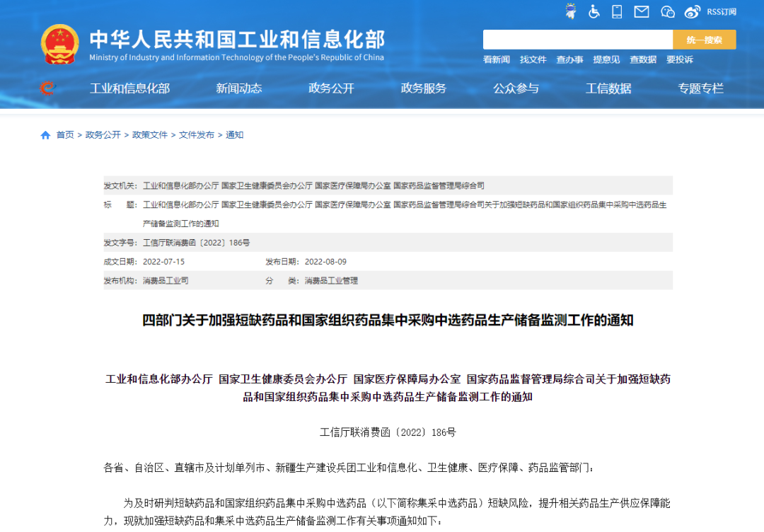This screenshot has width=764, height=532.
Task: Click the national emblem logo
Action: [59, 45]
